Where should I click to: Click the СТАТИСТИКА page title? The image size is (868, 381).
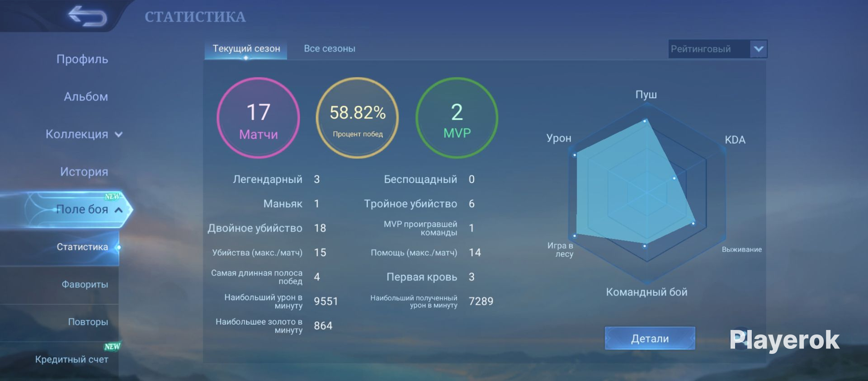pos(195,17)
